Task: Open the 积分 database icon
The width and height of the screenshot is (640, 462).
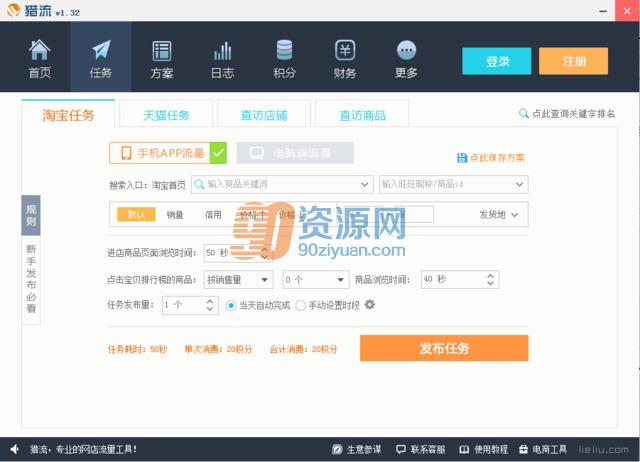Action: point(284,50)
